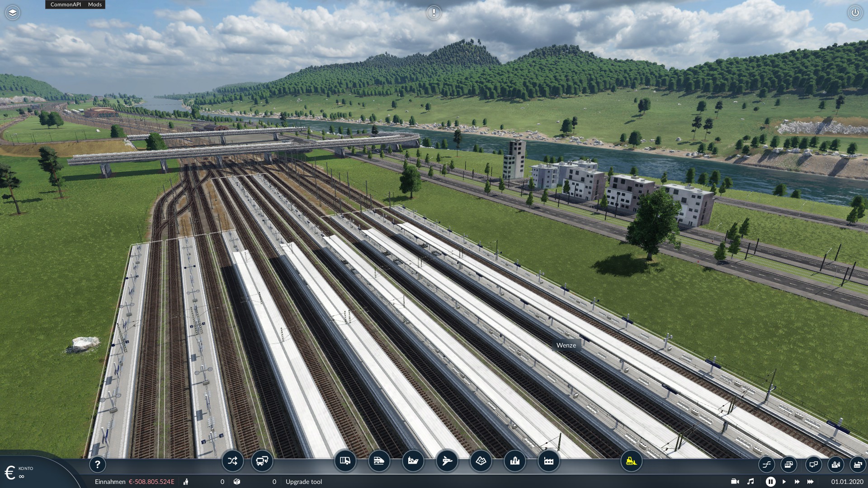Click the Upgrade tool status text

pos(304,482)
